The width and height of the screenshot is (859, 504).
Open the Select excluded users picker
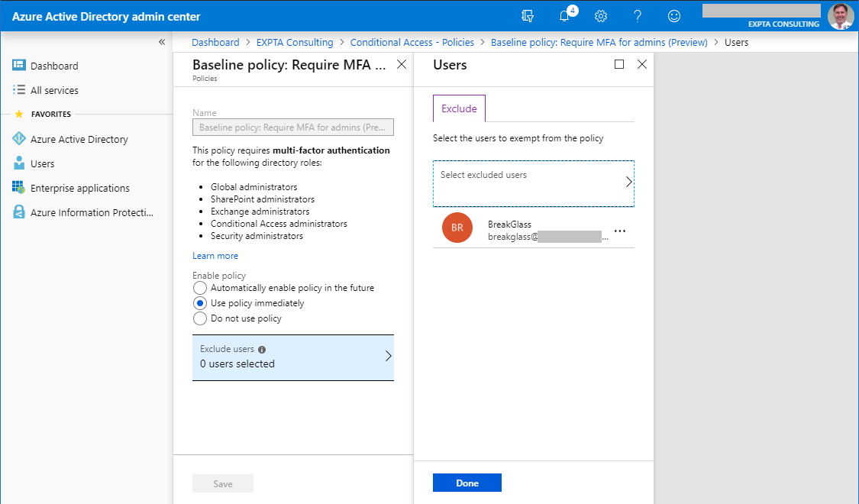(x=534, y=183)
